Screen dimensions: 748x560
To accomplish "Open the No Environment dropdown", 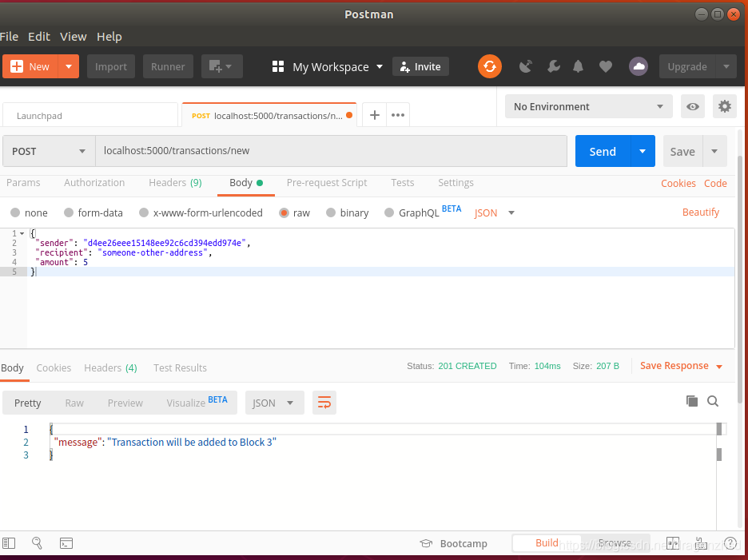I will pyautogui.click(x=589, y=106).
